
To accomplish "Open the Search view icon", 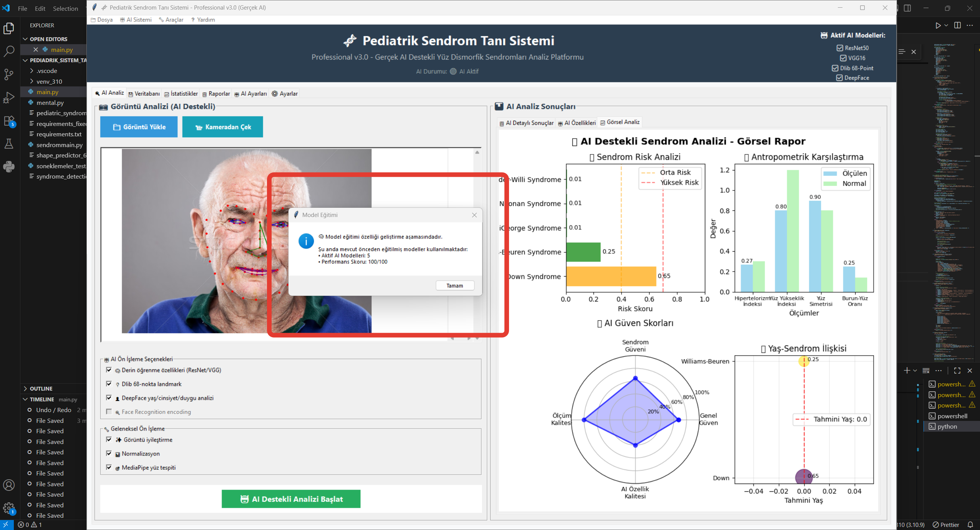I will click(8, 51).
